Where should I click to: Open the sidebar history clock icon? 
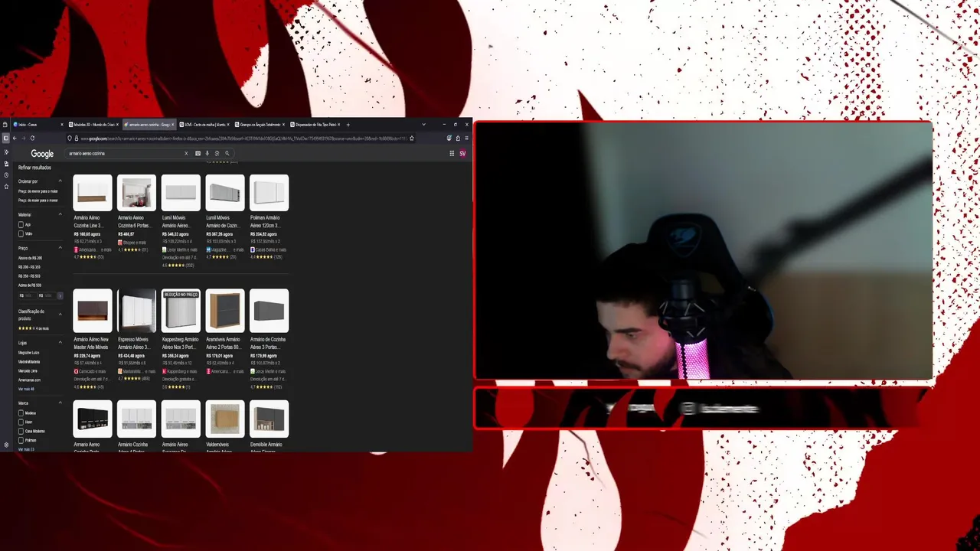click(x=6, y=175)
